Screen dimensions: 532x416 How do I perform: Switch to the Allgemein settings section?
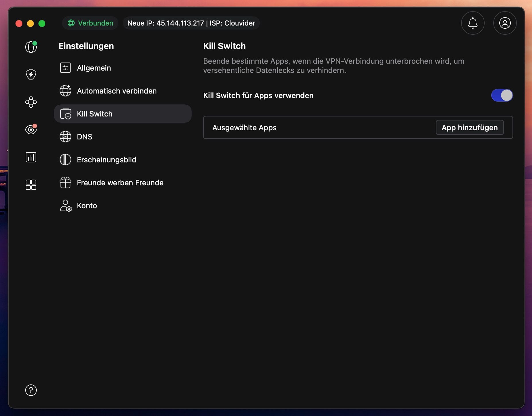(94, 68)
